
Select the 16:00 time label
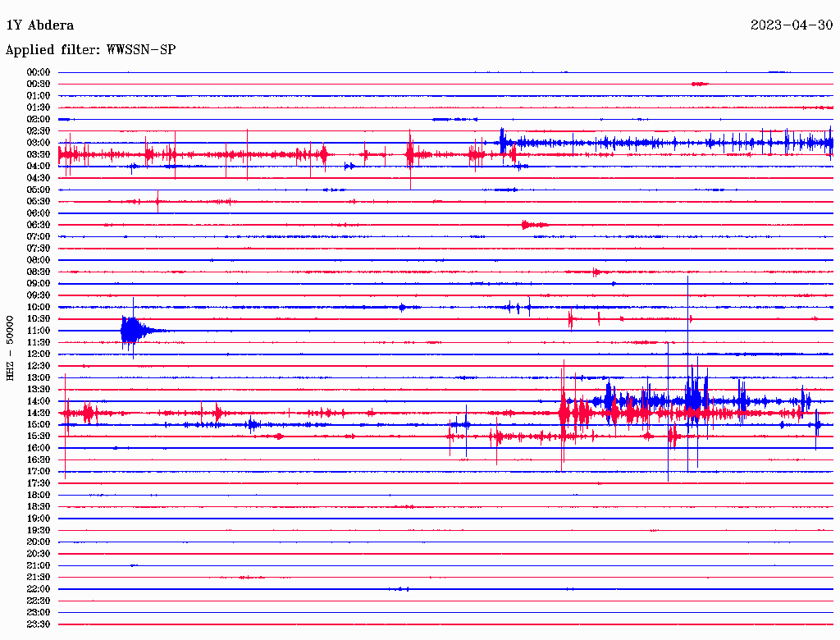pyautogui.click(x=39, y=448)
